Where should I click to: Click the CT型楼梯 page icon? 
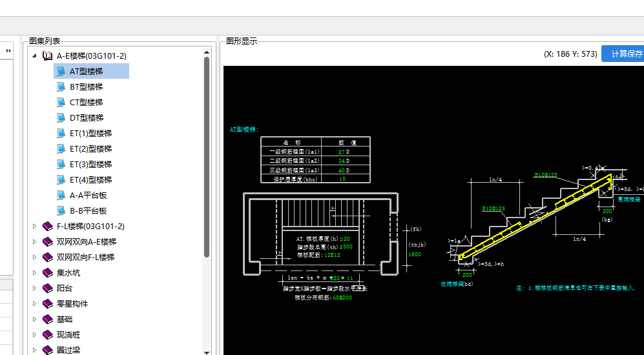tap(61, 102)
